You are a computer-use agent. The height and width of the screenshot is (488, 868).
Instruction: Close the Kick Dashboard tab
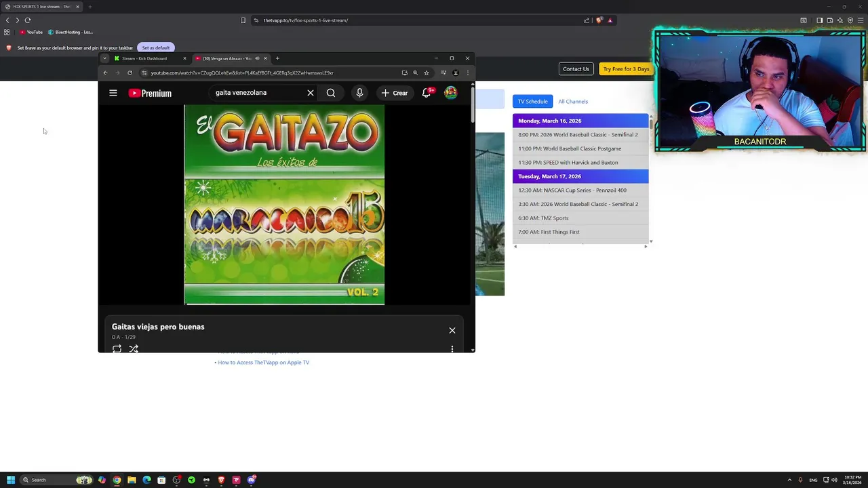(184, 58)
